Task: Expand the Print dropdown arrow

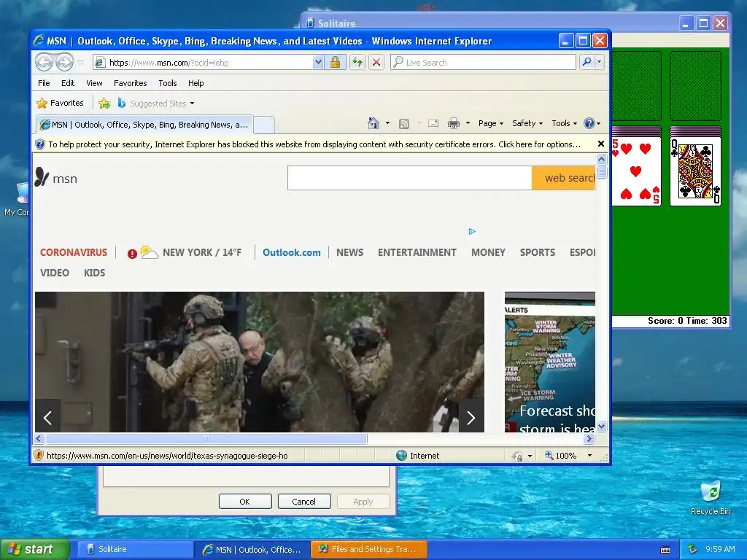Action: click(468, 123)
